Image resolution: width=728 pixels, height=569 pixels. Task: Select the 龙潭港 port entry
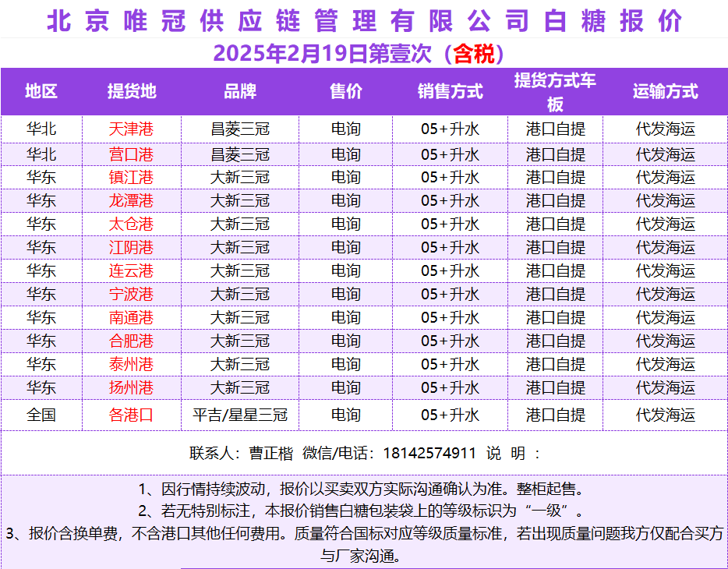pos(131,201)
